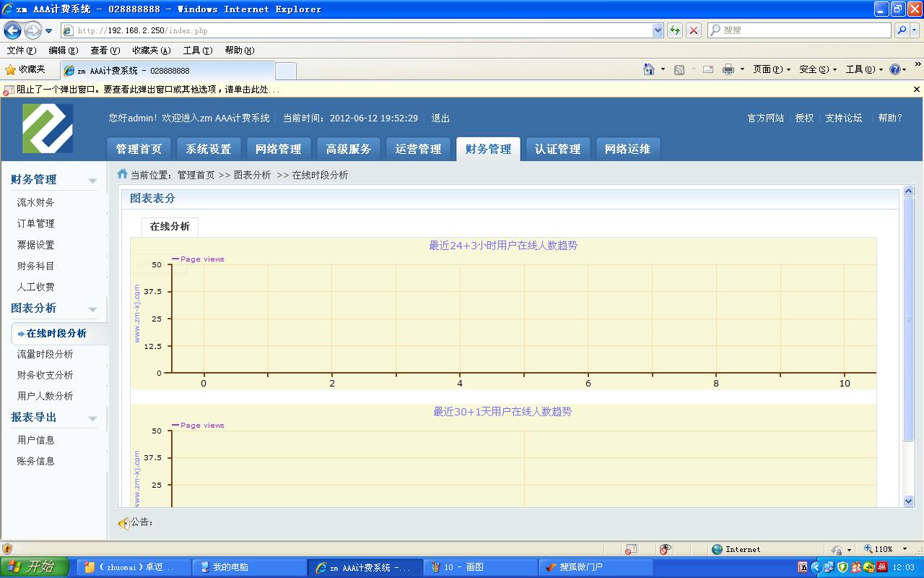Image resolution: width=924 pixels, height=578 pixels.
Task: Click the blue help question mark icon
Action: coord(895,69)
